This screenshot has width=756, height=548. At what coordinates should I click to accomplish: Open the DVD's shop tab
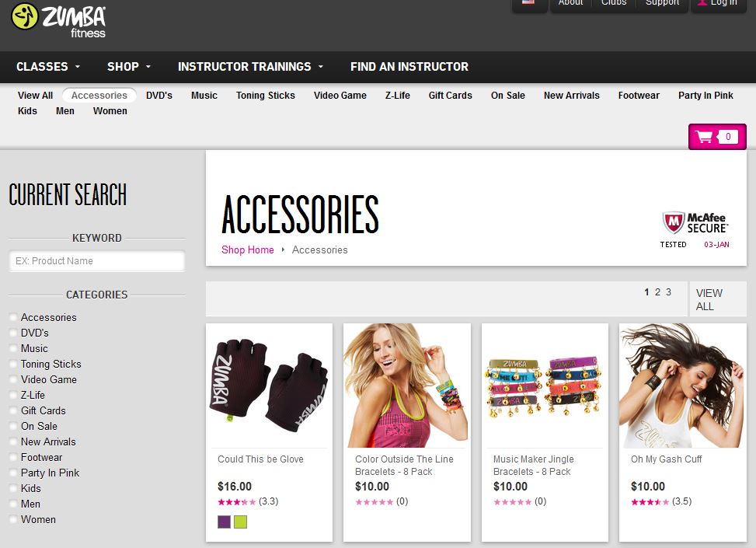tap(159, 96)
